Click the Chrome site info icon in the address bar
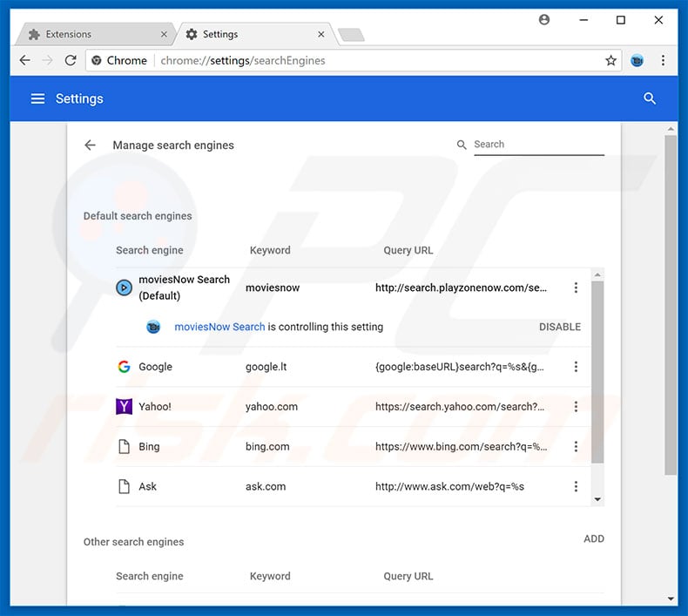This screenshot has height=616, width=688. [x=97, y=60]
